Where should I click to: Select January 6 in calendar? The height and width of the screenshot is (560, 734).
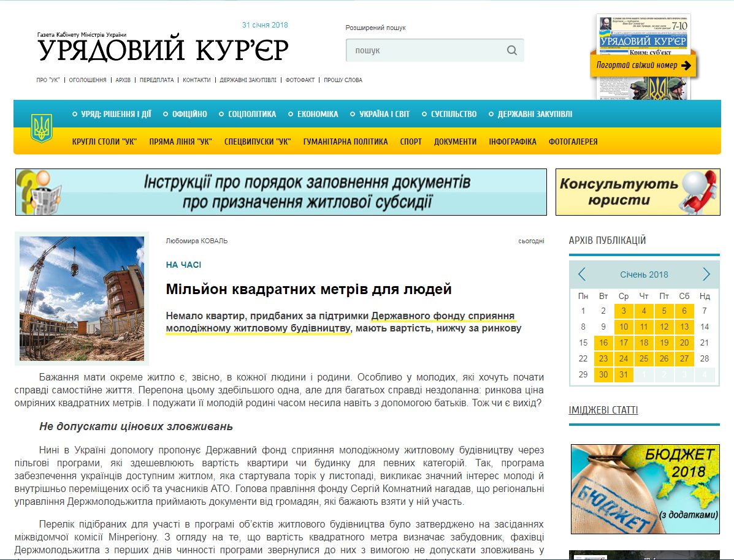point(684,311)
